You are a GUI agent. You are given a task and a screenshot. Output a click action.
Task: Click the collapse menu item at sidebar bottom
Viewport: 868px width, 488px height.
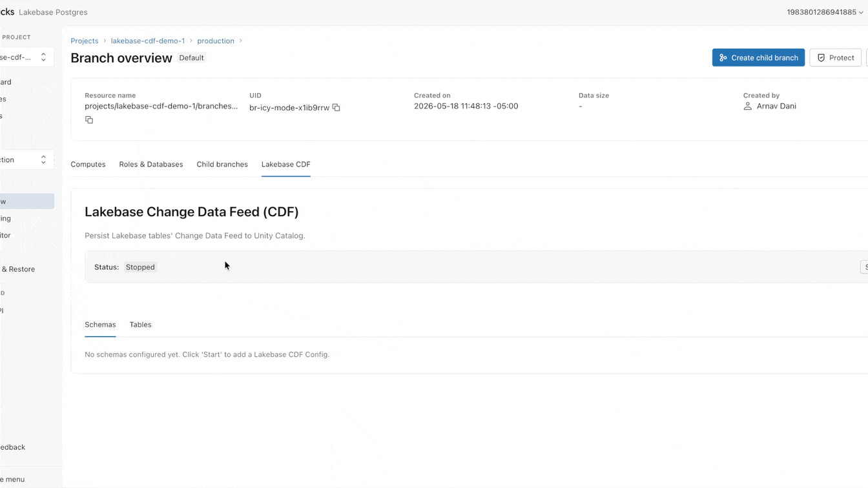(x=12, y=480)
